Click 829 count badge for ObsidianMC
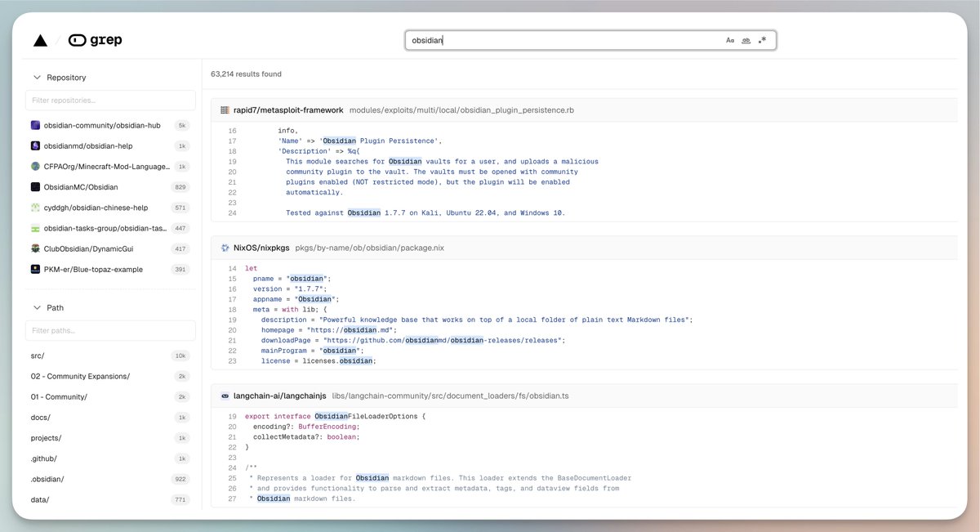 [x=180, y=187]
